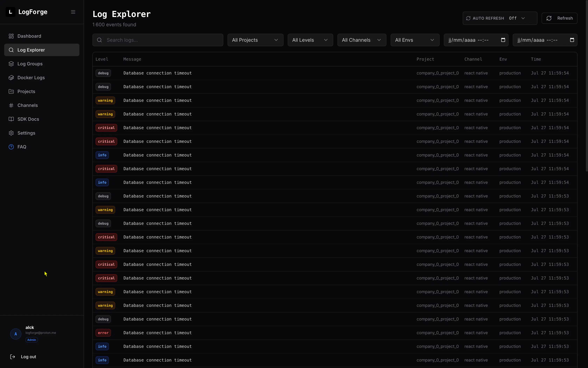Click the Dashboard grid icon
Screen dimensions: 588x368
pos(11,36)
